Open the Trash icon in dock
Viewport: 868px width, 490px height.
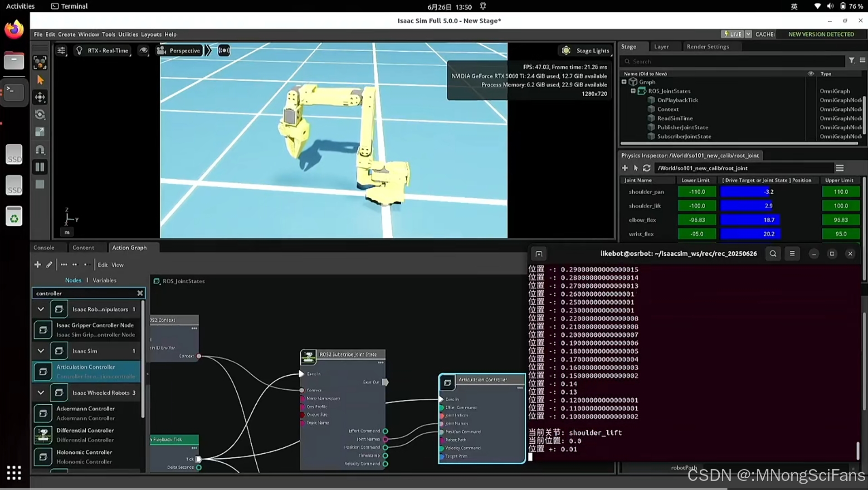(14, 216)
